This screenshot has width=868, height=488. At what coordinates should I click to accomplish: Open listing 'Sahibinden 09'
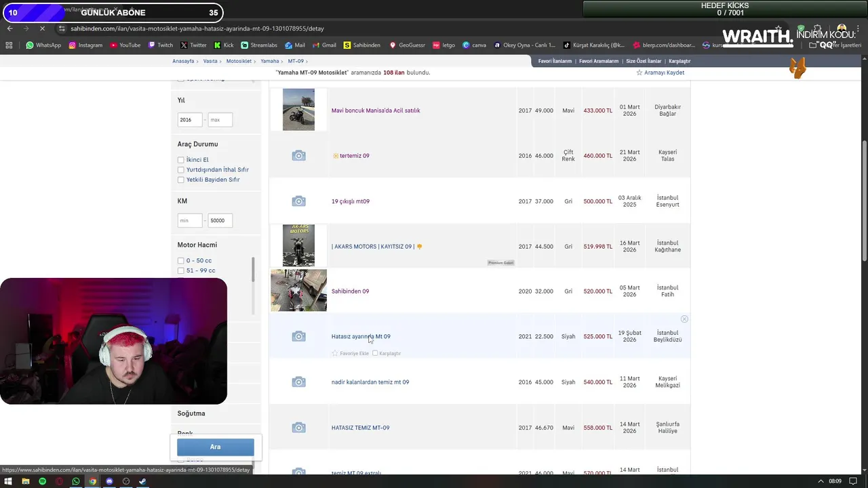click(350, 291)
